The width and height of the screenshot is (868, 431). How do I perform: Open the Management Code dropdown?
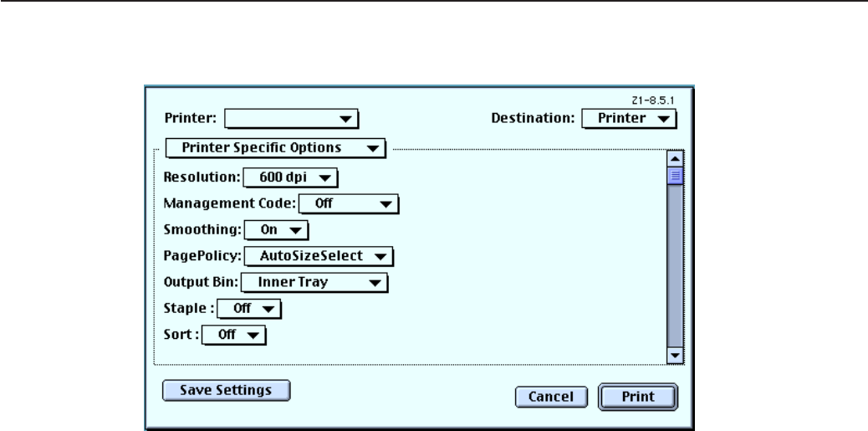[349, 202]
